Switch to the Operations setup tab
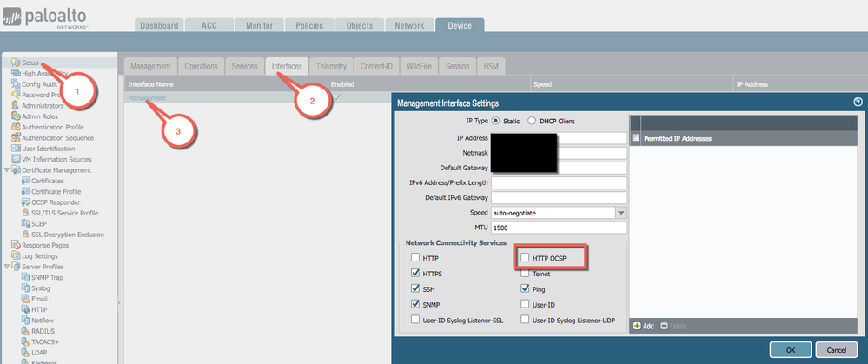The image size is (868, 364). pos(201,66)
